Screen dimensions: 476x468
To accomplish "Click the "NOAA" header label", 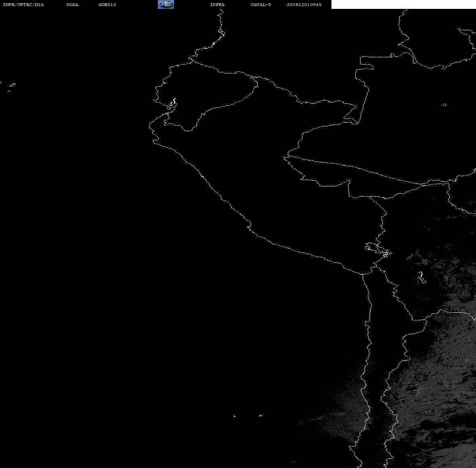I will [x=72, y=4].
